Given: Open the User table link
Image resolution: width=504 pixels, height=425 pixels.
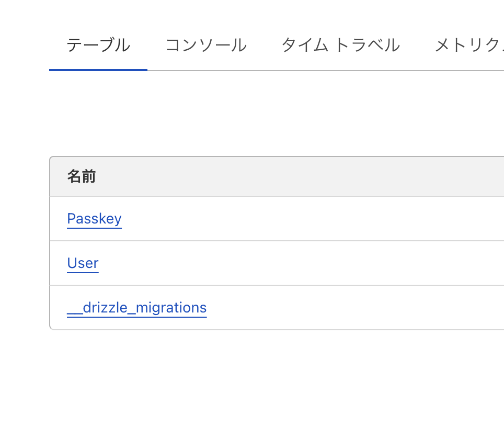Looking at the screenshot, I should 83,263.
